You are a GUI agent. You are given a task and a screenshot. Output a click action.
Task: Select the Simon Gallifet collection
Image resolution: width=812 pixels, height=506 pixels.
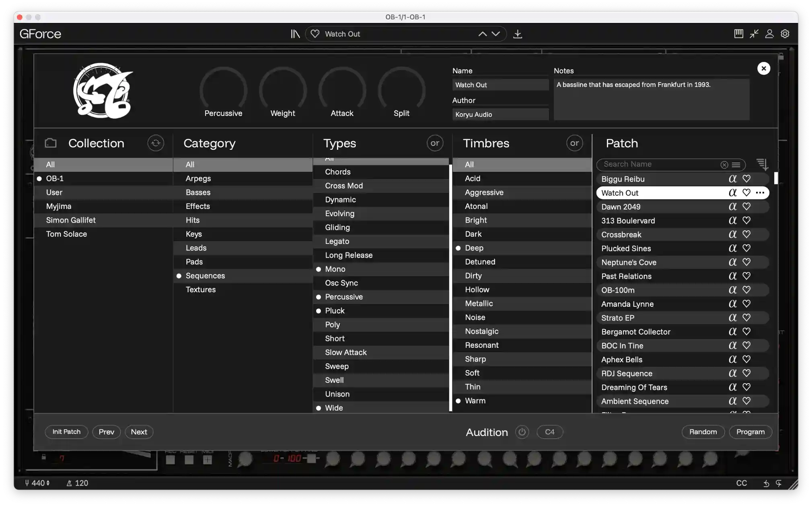tap(103, 220)
